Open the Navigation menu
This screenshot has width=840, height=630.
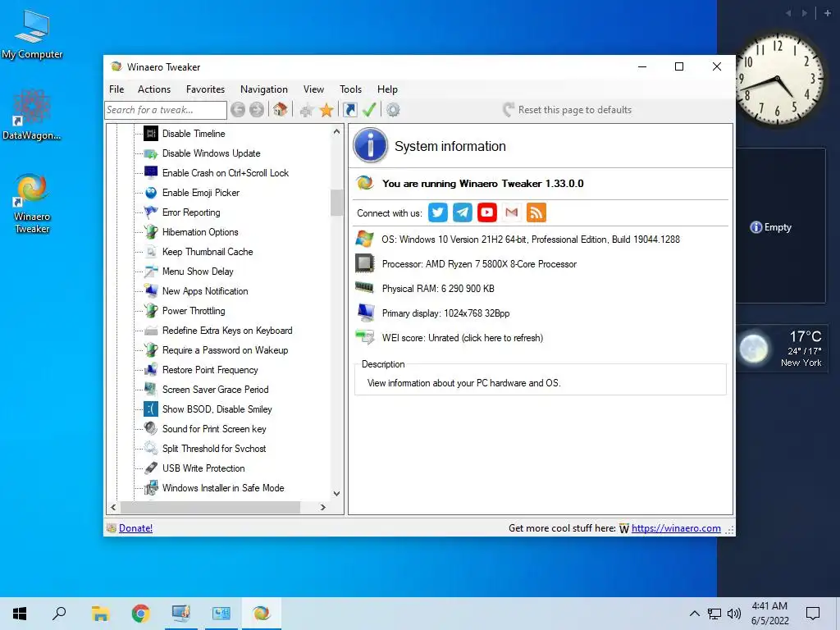point(263,89)
